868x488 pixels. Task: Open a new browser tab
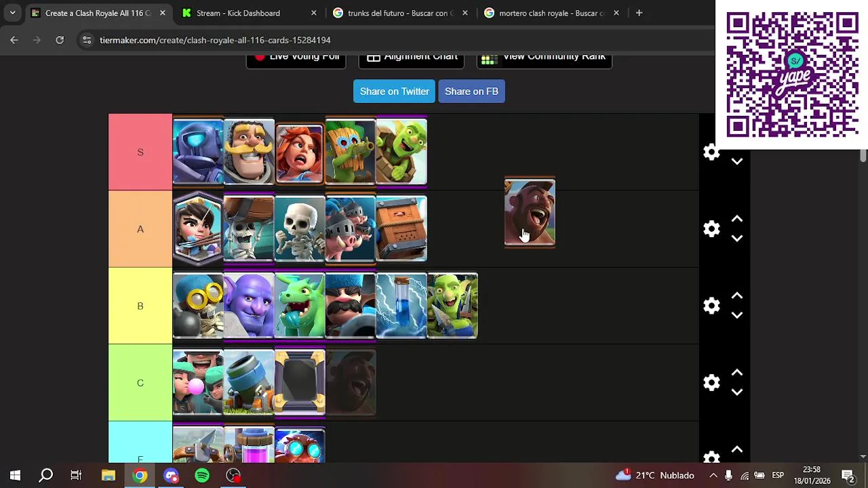coord(639,13)
